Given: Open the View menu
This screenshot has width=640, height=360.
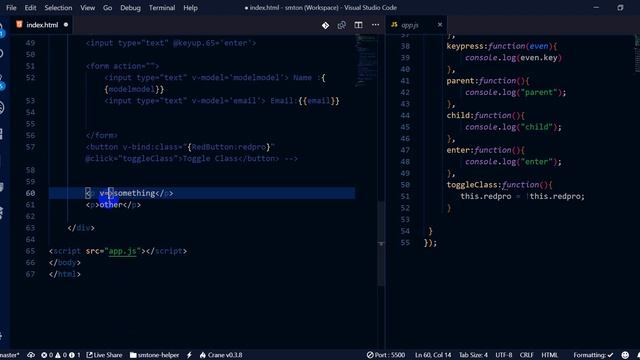Looking at the screenshot, I should point(87,8).
